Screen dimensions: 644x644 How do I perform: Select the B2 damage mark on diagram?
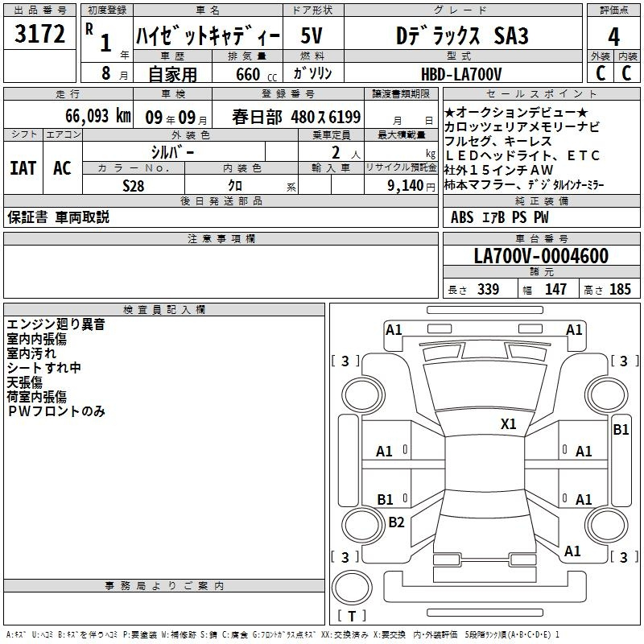[x=396, y=522]
